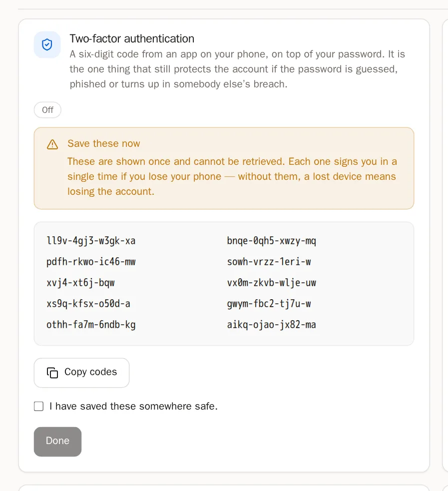Image resolution: width=448 pixels, height=491 pixels.
Task: Select recovery code xvj4-xt6j-bqw
Action: click(80, 283)
